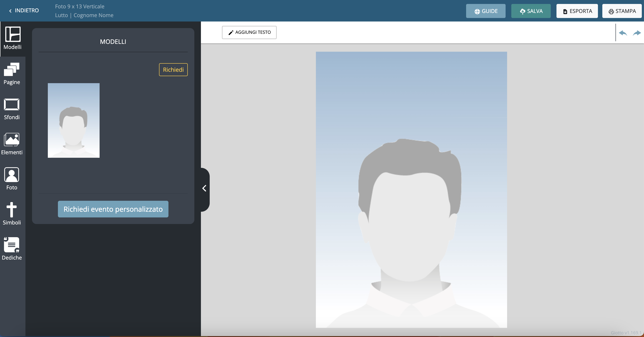Collapse the side panel with chevron
Image resolution: width=644 pixels, height=337 pixels.
(x=204, y=188)
